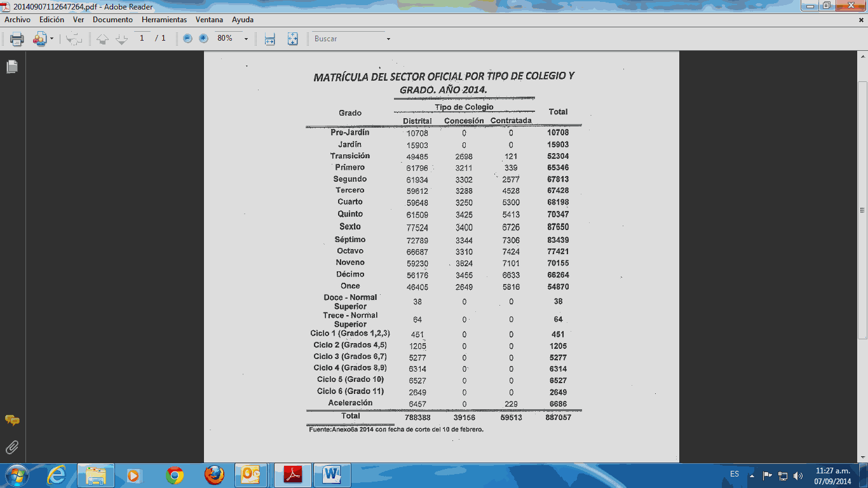The height and width of the screenshot is (488, 868).
Task: Open the Pages panel in left sidebar
Action: pyautogui.click(x=12, y=67)
